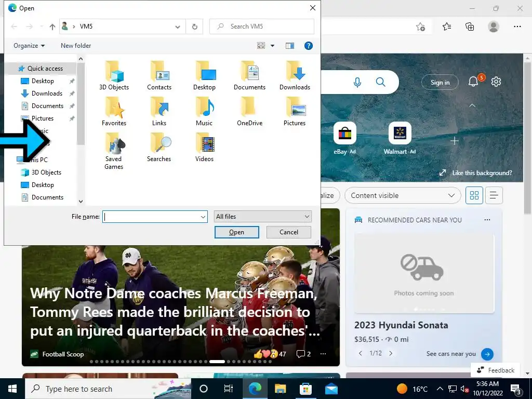Click the Search VM5 field
Viewport: 532px width, 399px height.
click(x=262, y=26)
